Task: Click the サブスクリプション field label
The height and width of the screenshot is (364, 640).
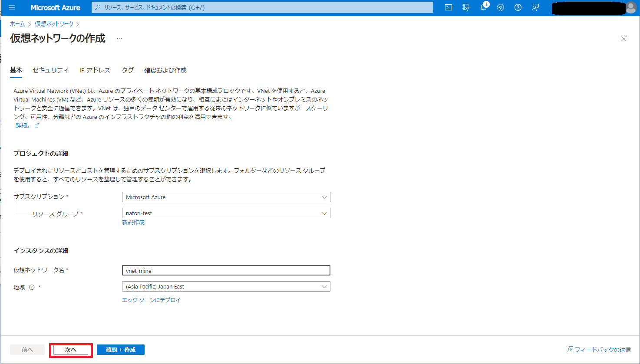Action: [x=39, y=197]
